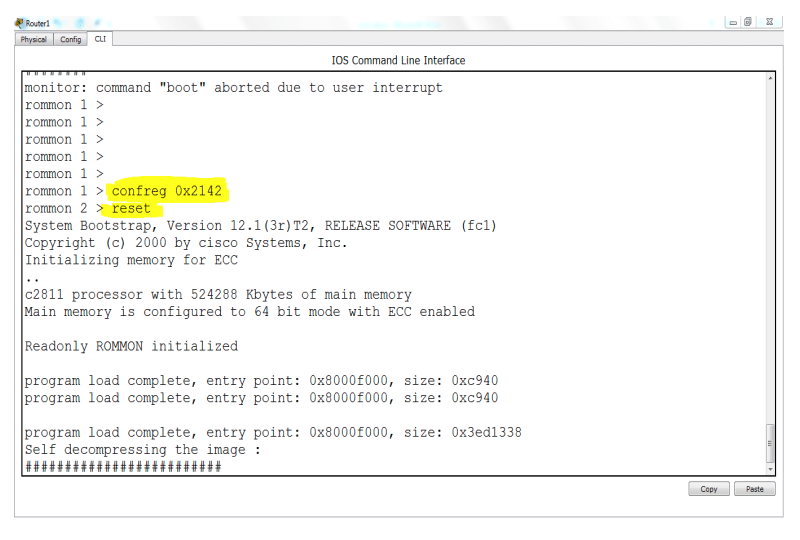
Task: Open the Config tab
Action: [x=70, y=39]
